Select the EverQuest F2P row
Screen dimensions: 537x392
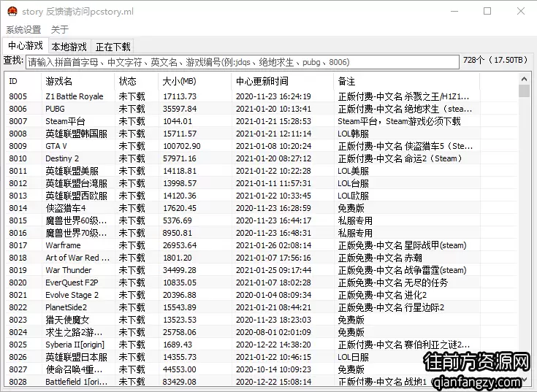coord(262,283)
